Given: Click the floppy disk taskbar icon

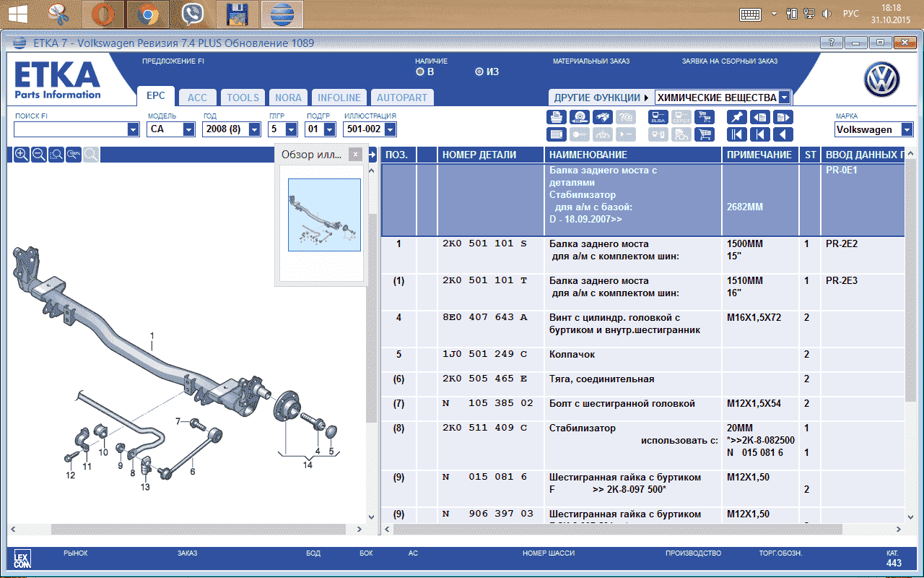Looking at the screenshot, I should point(237,14).
